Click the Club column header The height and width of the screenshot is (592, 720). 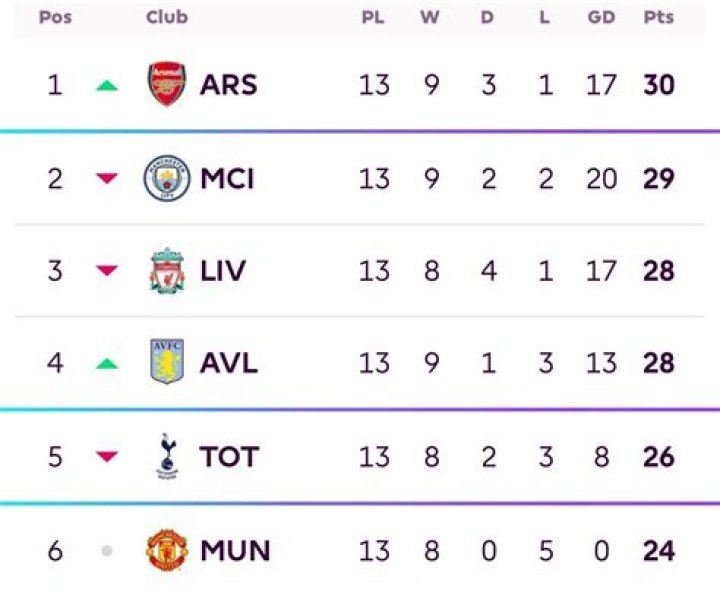(x=166, y=18)
